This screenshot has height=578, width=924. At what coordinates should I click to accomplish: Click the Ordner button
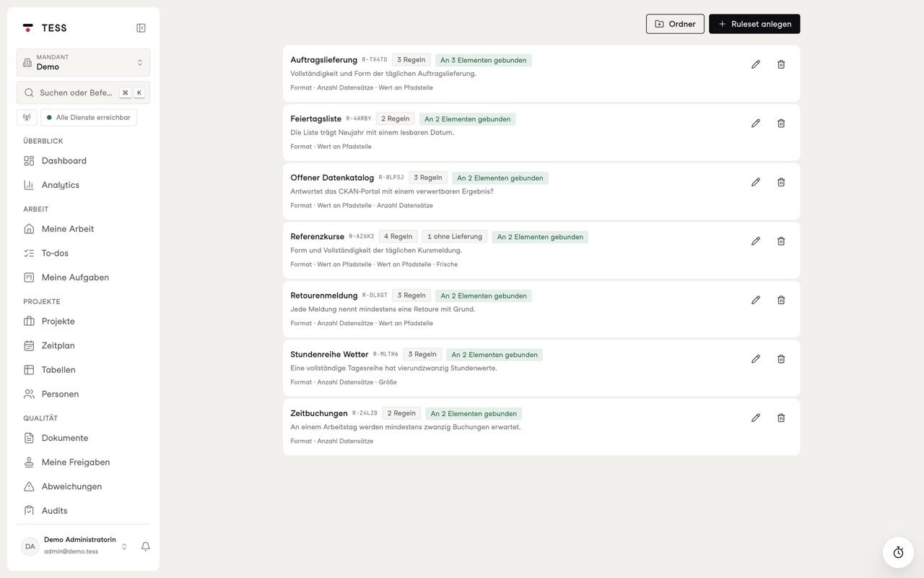[675, 24]
